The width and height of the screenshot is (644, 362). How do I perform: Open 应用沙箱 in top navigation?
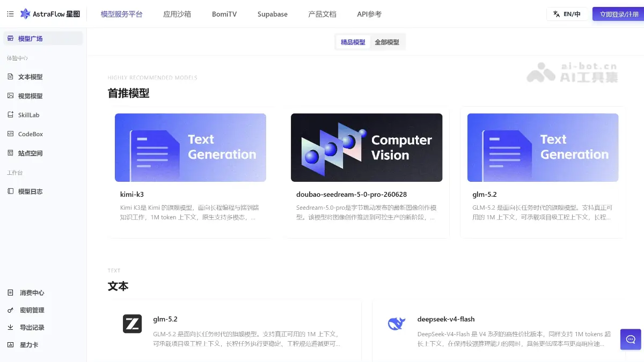click(x=177, y=14)
